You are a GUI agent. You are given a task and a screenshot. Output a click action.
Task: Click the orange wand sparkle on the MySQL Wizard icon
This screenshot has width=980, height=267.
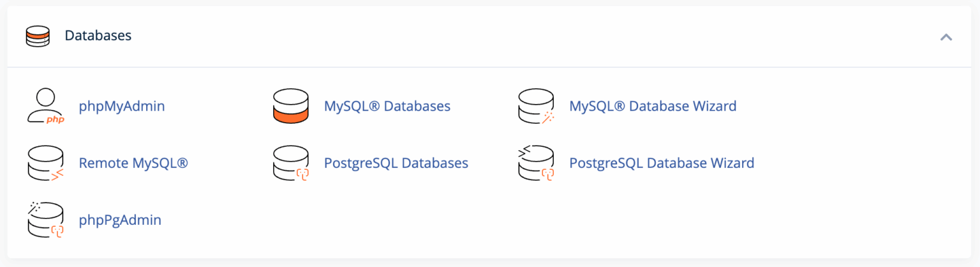(547, 118)
